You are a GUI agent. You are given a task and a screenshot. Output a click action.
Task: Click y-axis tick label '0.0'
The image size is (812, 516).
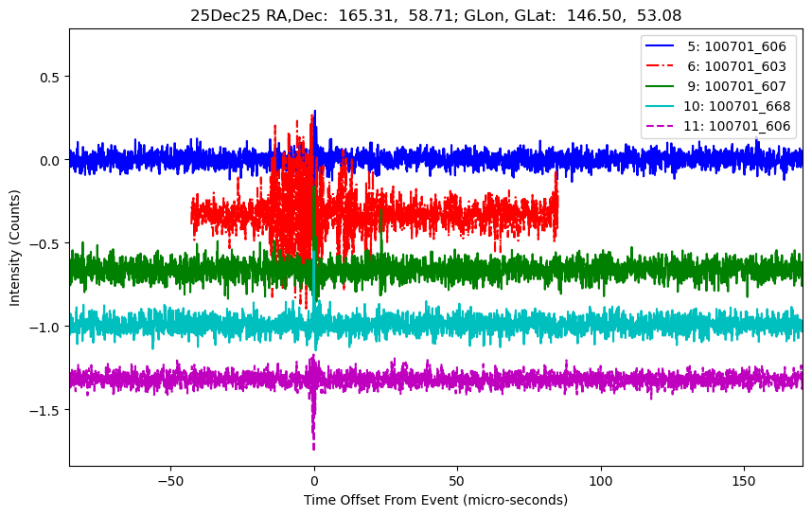pos(50,161)
